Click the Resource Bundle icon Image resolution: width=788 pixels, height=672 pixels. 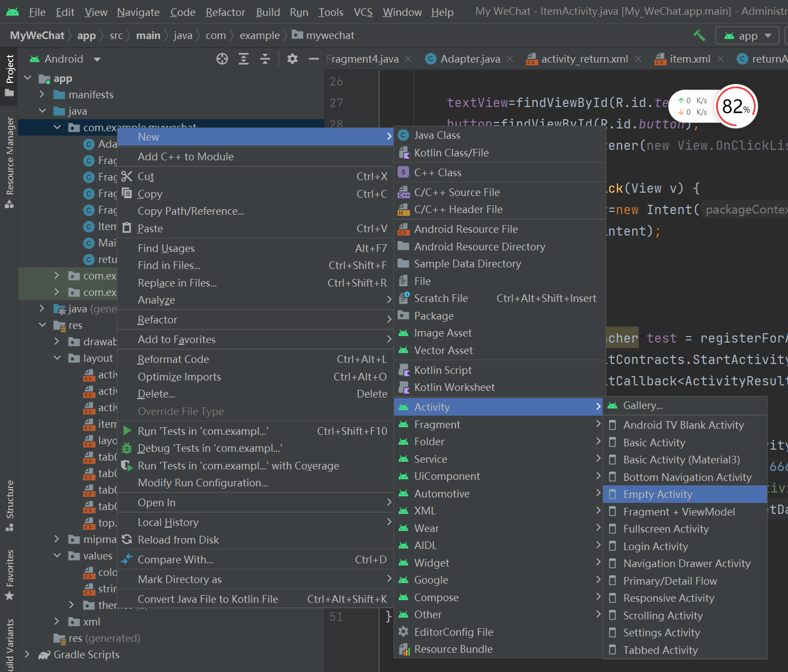(x=404, y=649)
